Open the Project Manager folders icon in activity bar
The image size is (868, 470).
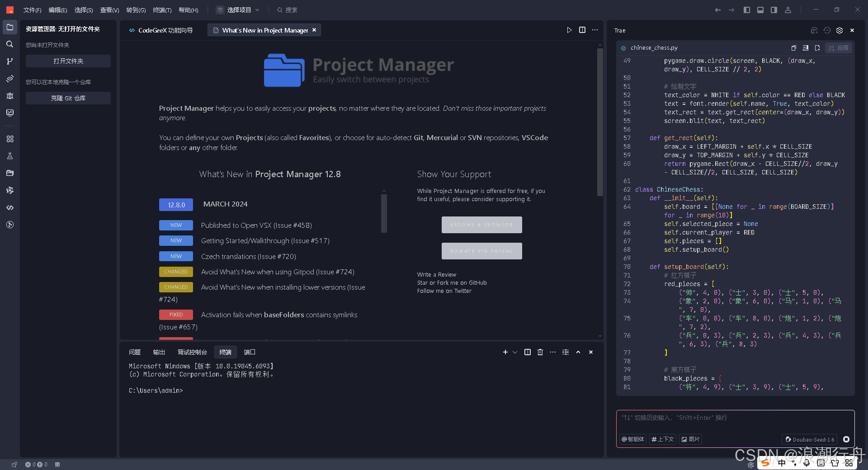(10, 174)
